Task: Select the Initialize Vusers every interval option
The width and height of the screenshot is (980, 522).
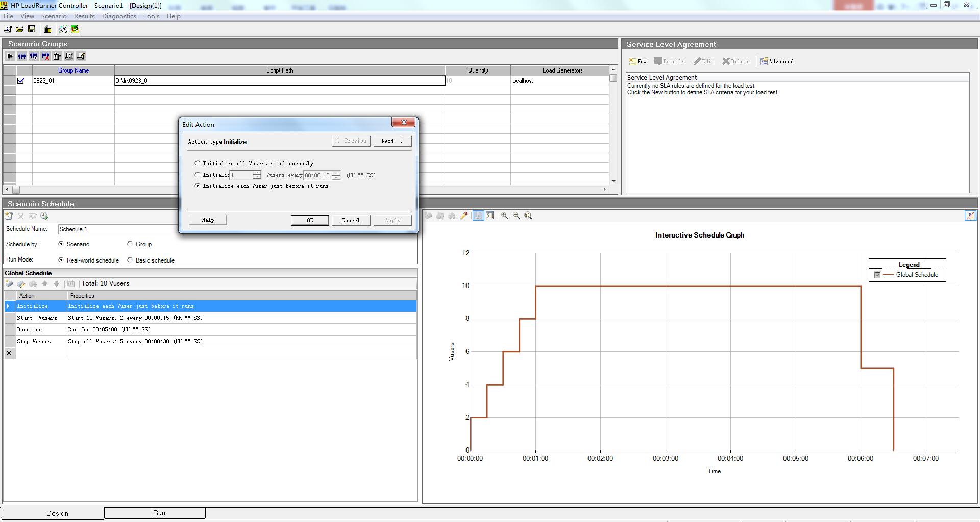Action: pos(198,175)
